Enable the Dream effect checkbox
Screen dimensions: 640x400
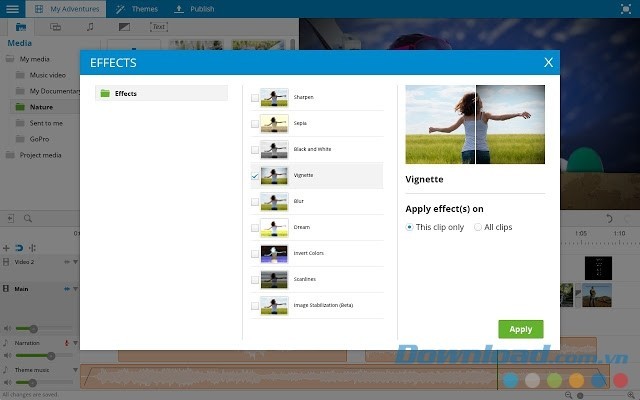point(255,228)
